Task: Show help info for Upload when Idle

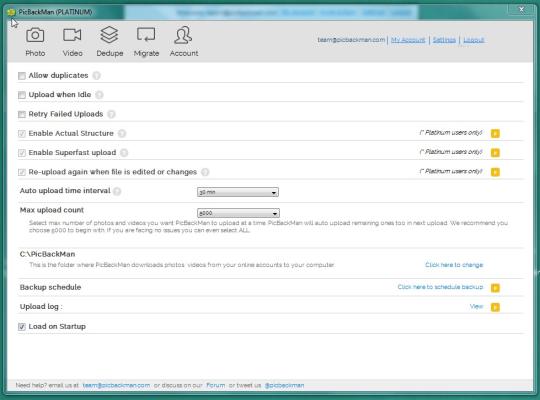Action: point(99,95)
